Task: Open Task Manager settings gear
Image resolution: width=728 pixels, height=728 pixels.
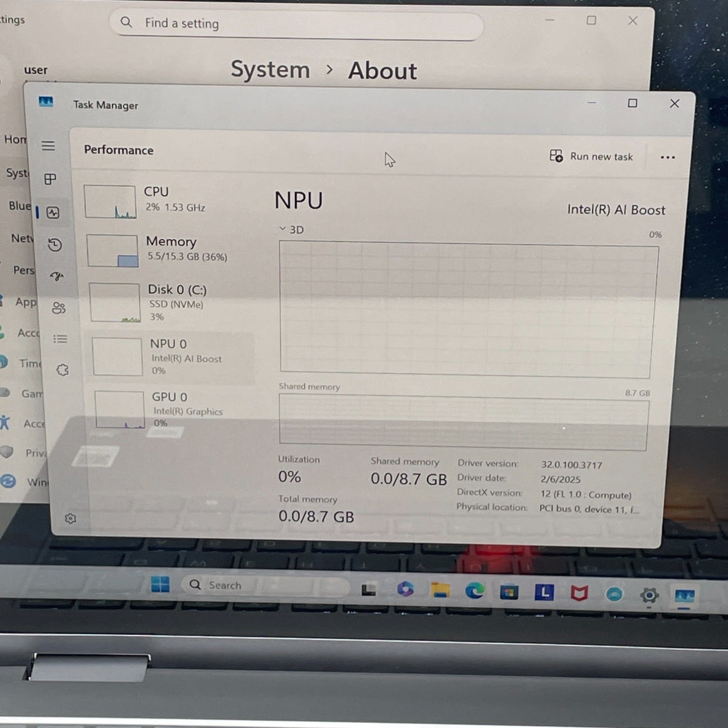Action: pyautogui.click(x=70, y=518)
